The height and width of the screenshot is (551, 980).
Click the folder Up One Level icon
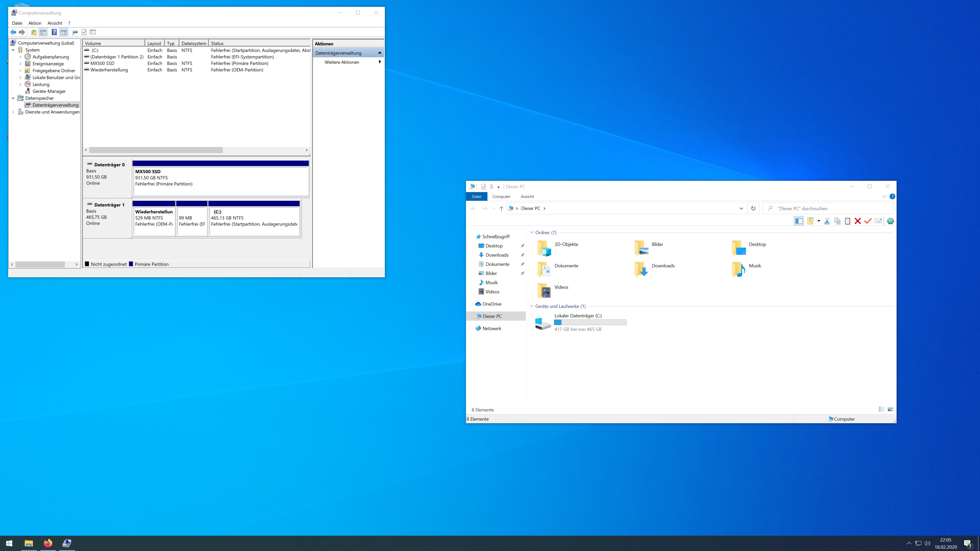33,32
